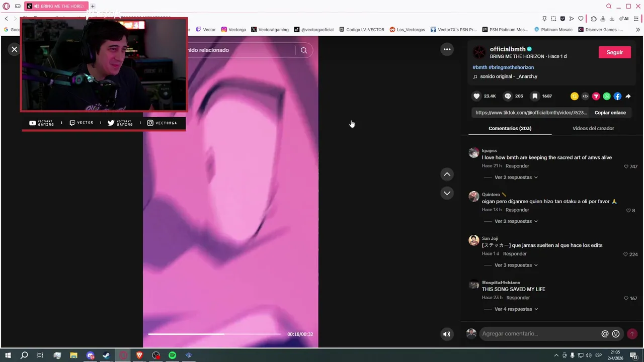The height and width of the screenshot is (362, 644).
Task: Like San Joji comment with 224 likes
Action: click(626, 254)
